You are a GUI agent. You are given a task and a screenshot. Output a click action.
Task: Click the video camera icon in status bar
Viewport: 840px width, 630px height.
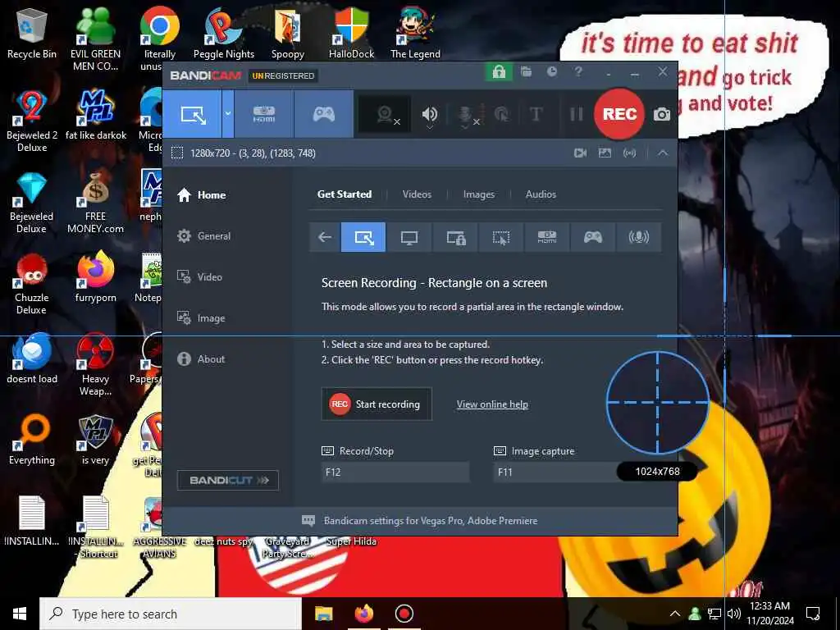point(580,153)
